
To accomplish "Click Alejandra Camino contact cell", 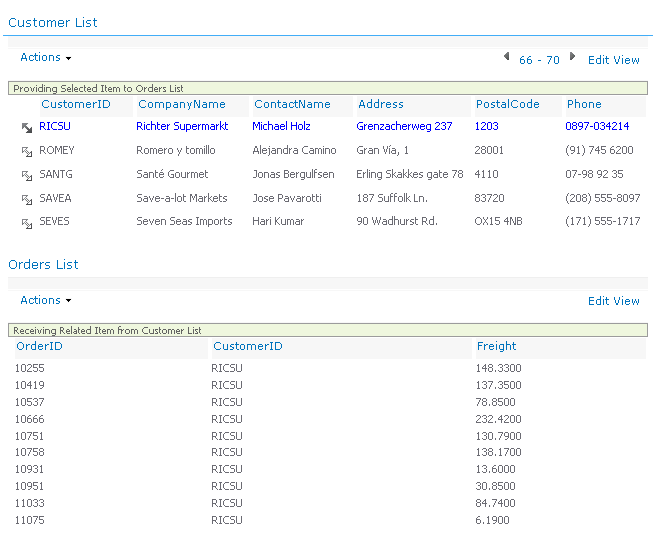I will 294,150.
